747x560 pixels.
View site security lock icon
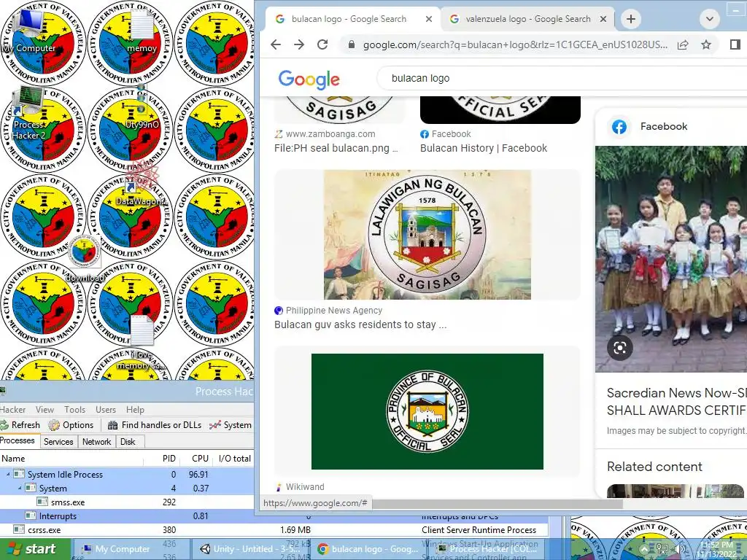(x=352, y=44)
